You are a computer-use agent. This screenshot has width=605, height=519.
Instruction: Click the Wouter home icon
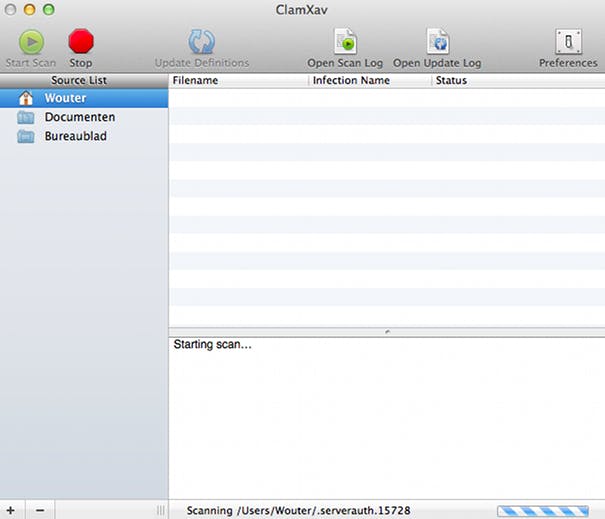click(x=26, y=98)
